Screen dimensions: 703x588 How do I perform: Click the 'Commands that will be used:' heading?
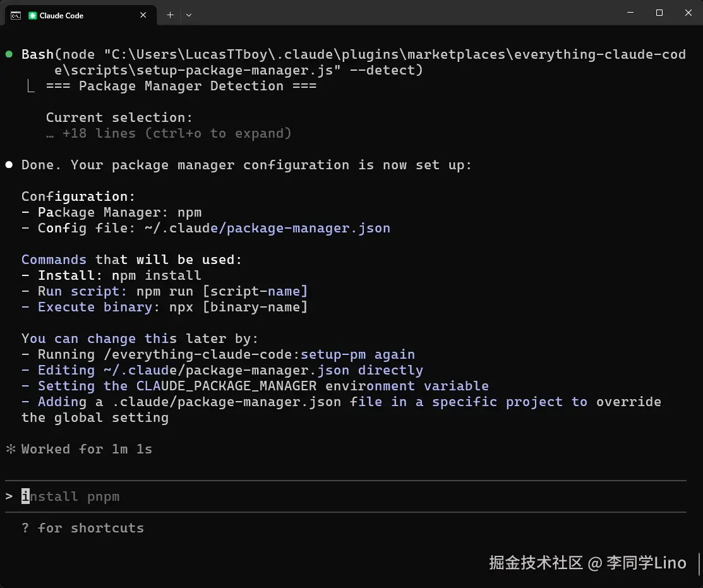tap(132, 260)
